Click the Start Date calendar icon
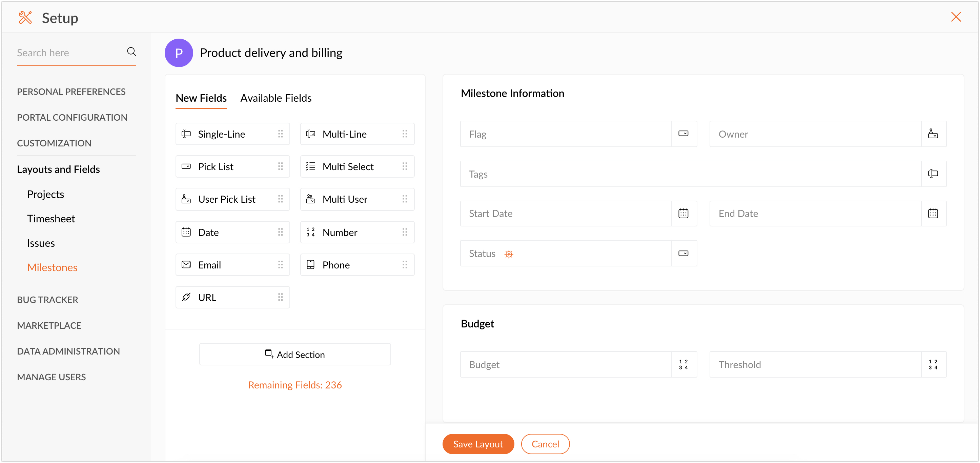 pos(683,214)
